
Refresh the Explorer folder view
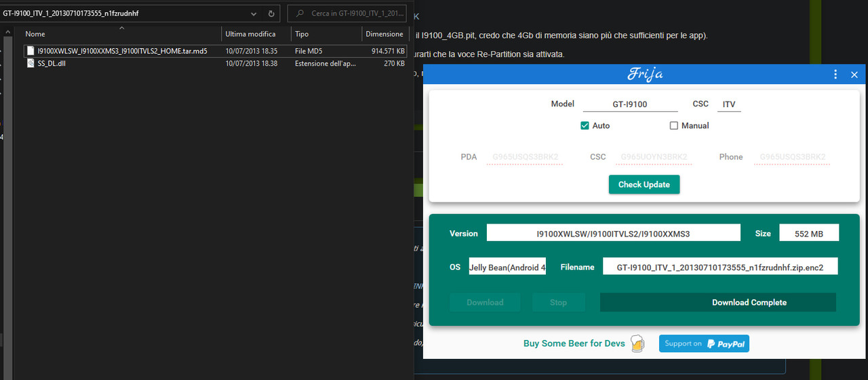pos(271,13)
